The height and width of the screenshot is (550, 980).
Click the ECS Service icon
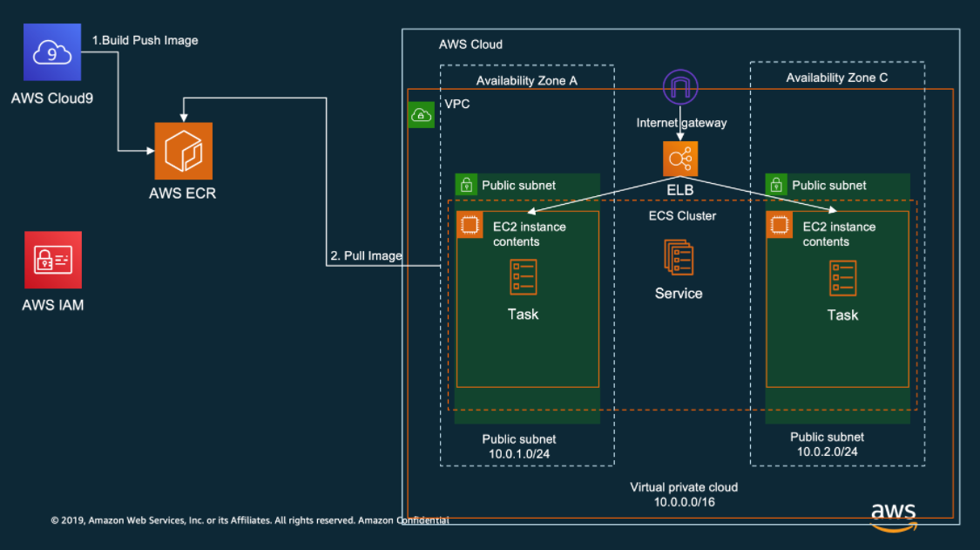(x=679, y=257)
